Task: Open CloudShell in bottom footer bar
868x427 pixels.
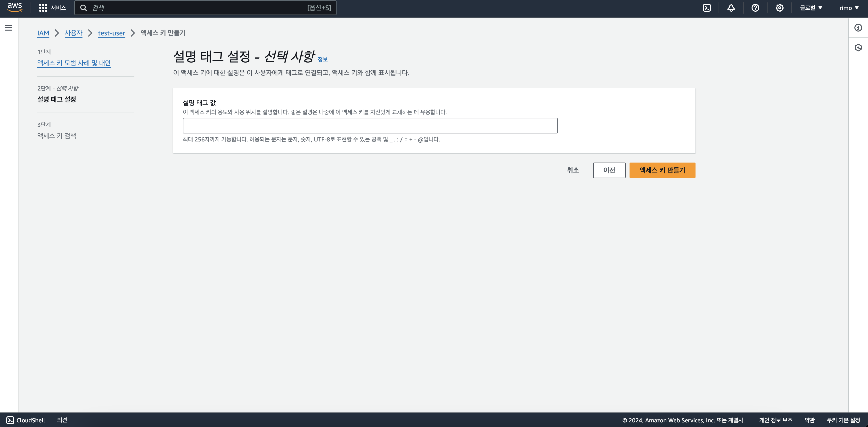Action: point(26,420)
